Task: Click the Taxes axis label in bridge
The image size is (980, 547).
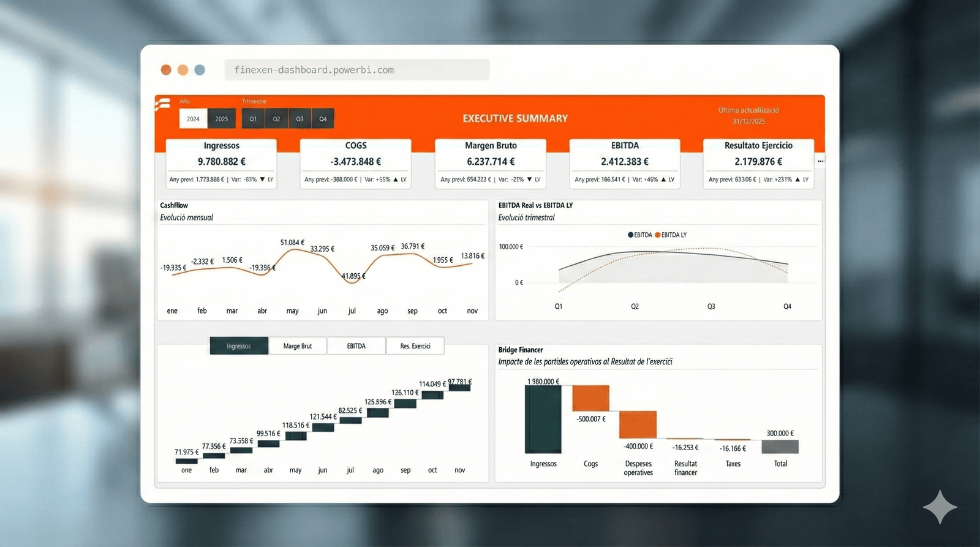Action: 733,464
